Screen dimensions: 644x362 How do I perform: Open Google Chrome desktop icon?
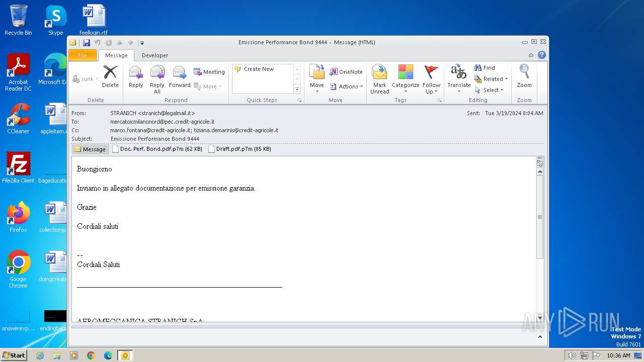click(18, 269)
